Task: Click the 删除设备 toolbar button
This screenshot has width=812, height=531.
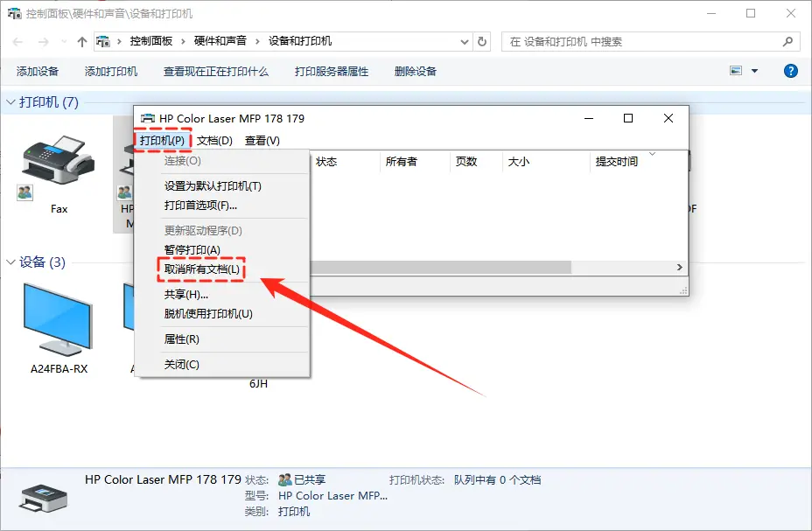Action: point(414,71)
